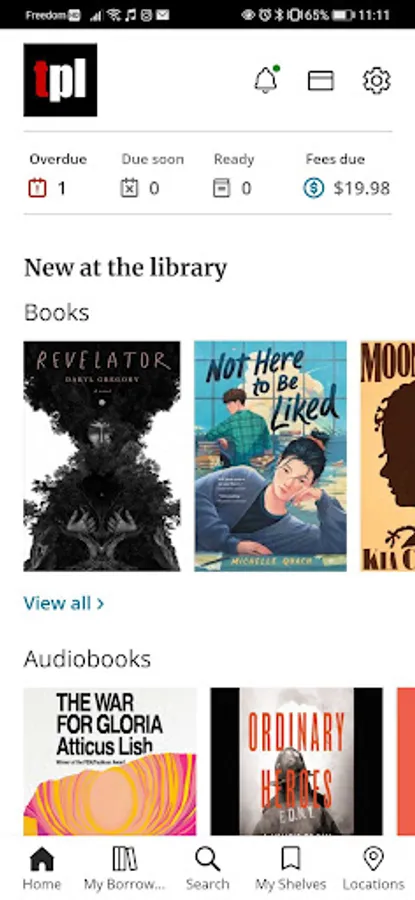The image size is (415, 900).
Task: Open Ordinary Heroes audiobook cover
Action: coord(296,761)
